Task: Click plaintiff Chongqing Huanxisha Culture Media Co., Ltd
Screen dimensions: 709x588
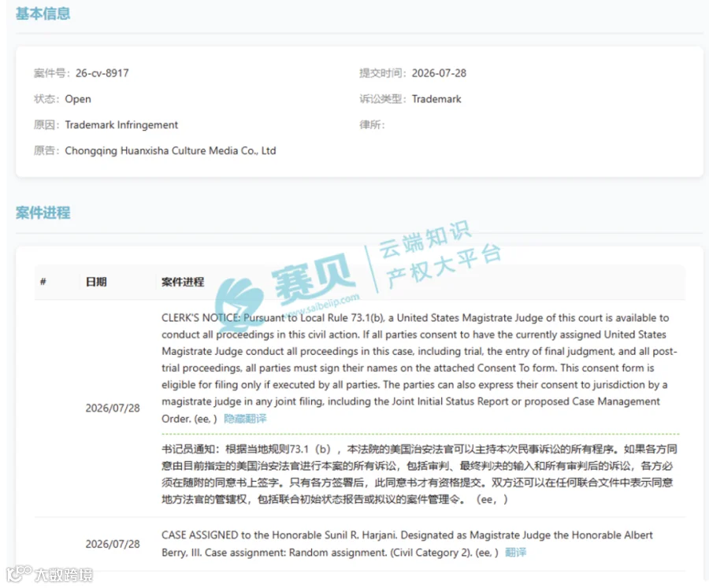Action: point(170,150)
